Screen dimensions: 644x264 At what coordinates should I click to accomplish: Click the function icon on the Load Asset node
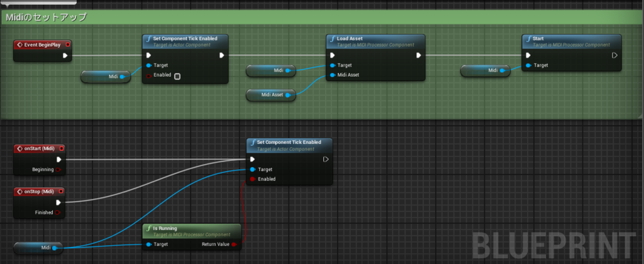pyautogui.click(x=333, y=38)
